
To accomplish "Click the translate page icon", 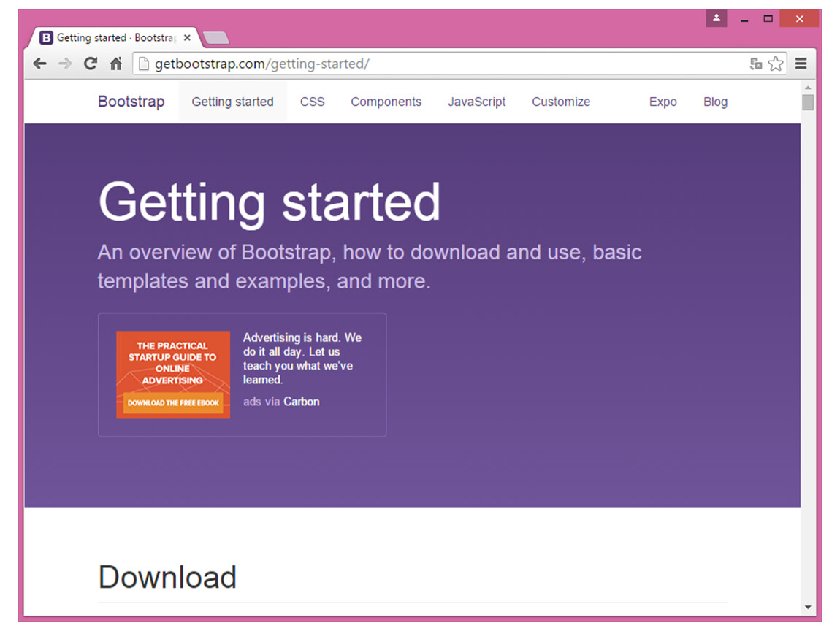I will 756,64.
